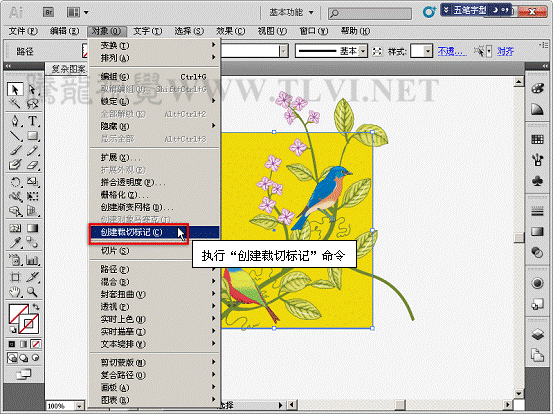Choose 扩展 menu command
The image size is (553, 414).
tap(154, 157)
